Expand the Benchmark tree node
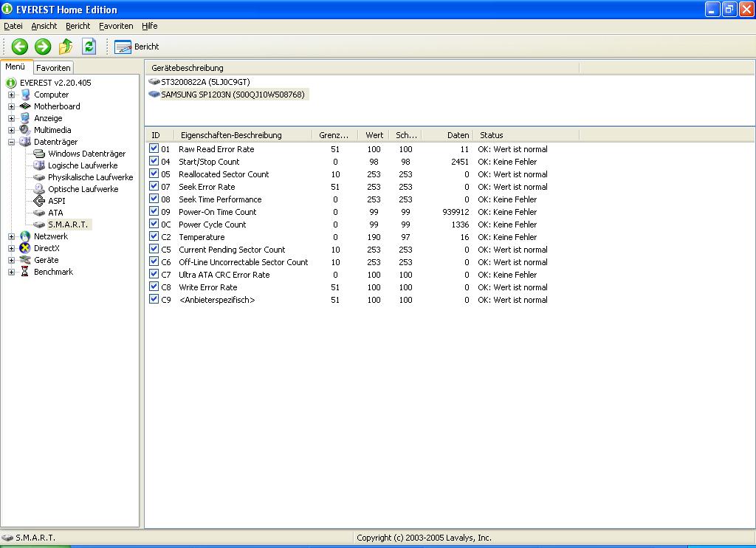The image size is (756, 548). point(11,272)
